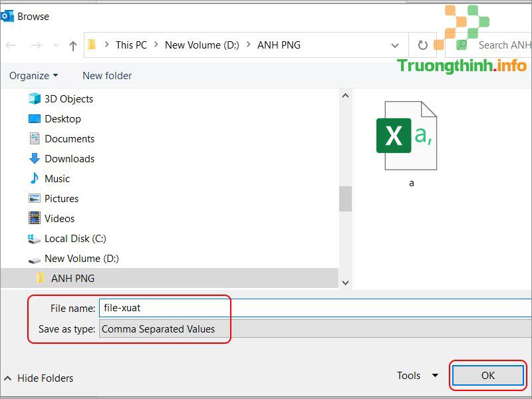This screenshot has height=399, width=532.
Task: Click the Back navigation arrow
Action: [x=11, y=45]
